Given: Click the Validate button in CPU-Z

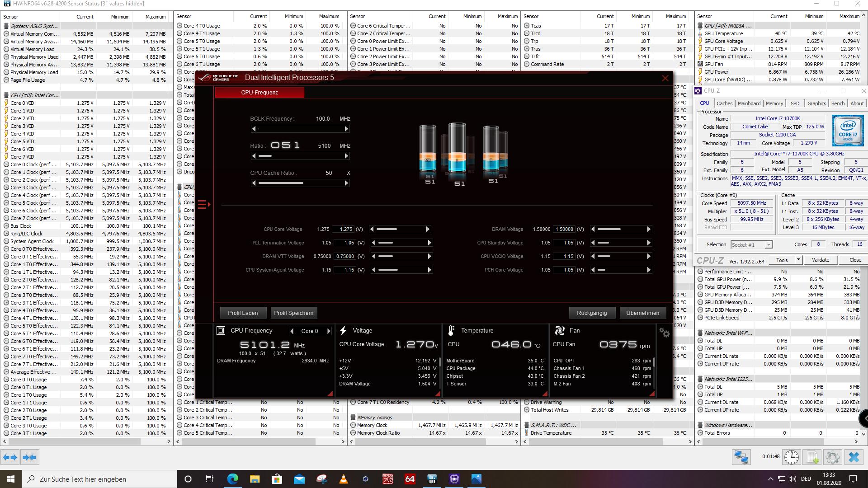Looking at the screenshot, I should click(x=821, y=260).
